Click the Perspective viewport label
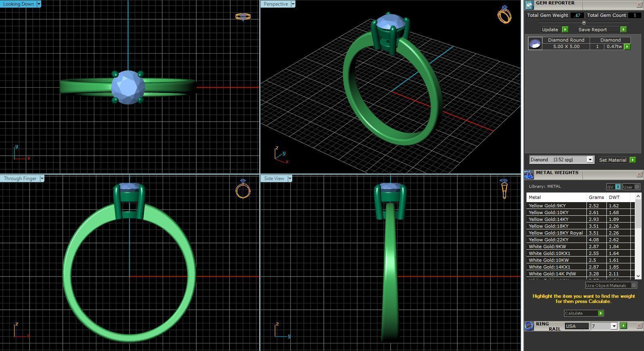This screenshot has height=351, width=644. point(275,4)
